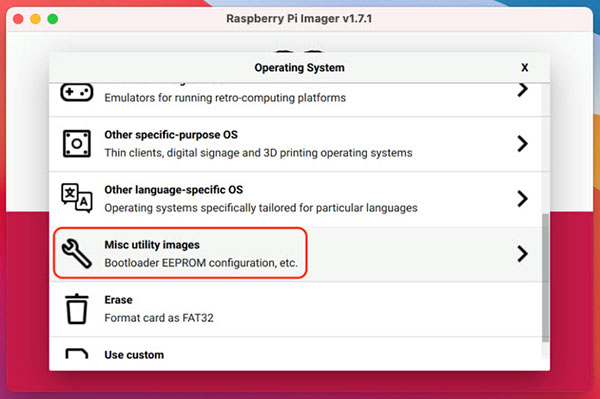Click the Use custom file icon
600x399 pixels.
tap(77, 353)
